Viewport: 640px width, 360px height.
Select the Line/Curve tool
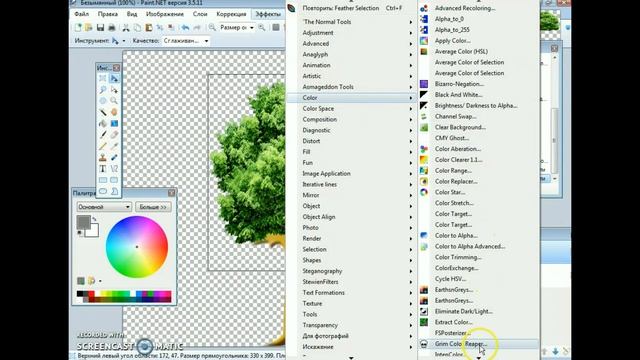(114, 169)
